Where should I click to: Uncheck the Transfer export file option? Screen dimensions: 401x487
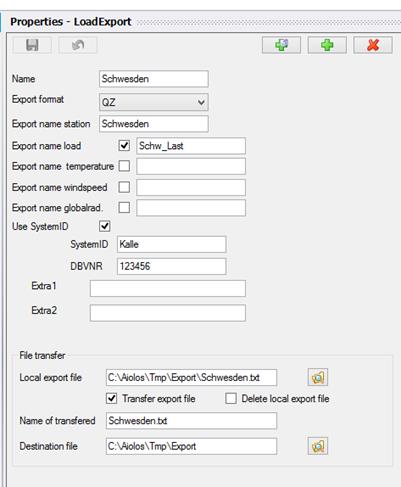[x=112, y=398]
